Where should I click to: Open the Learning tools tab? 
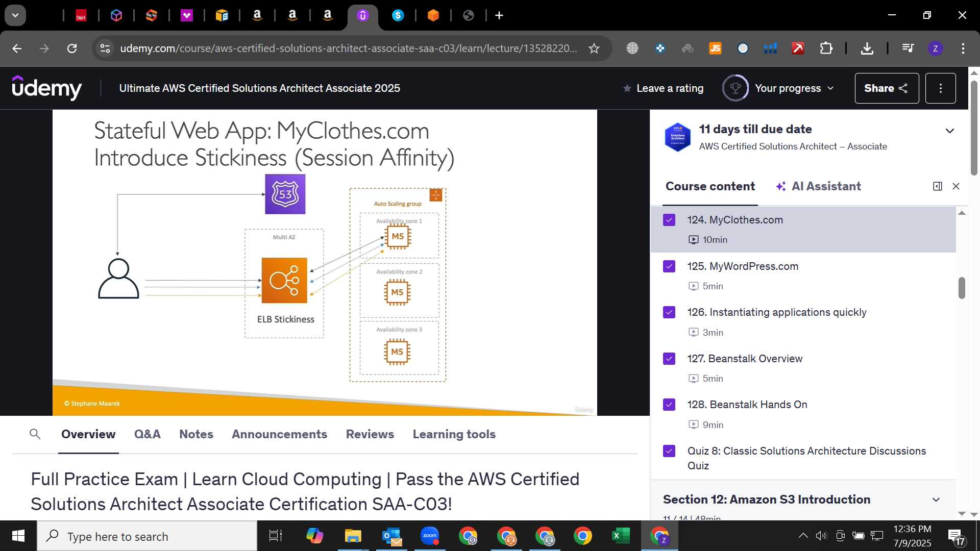point(454,434)
